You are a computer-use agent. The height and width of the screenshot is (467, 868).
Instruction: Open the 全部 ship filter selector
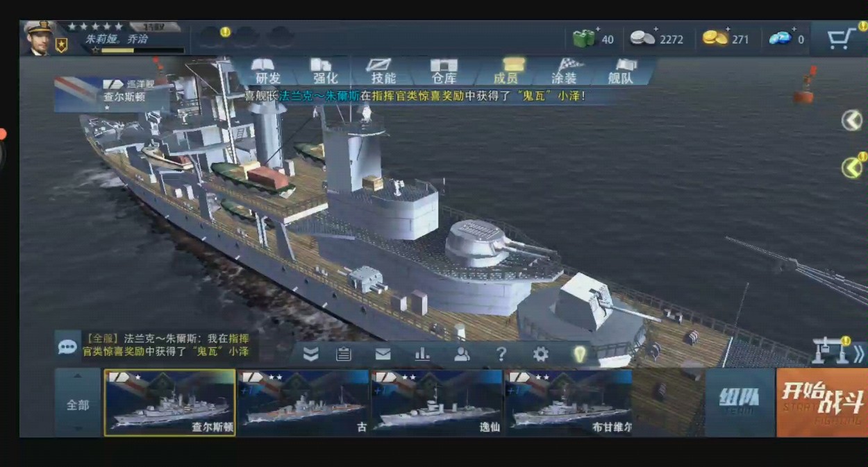tap(78, 404)
